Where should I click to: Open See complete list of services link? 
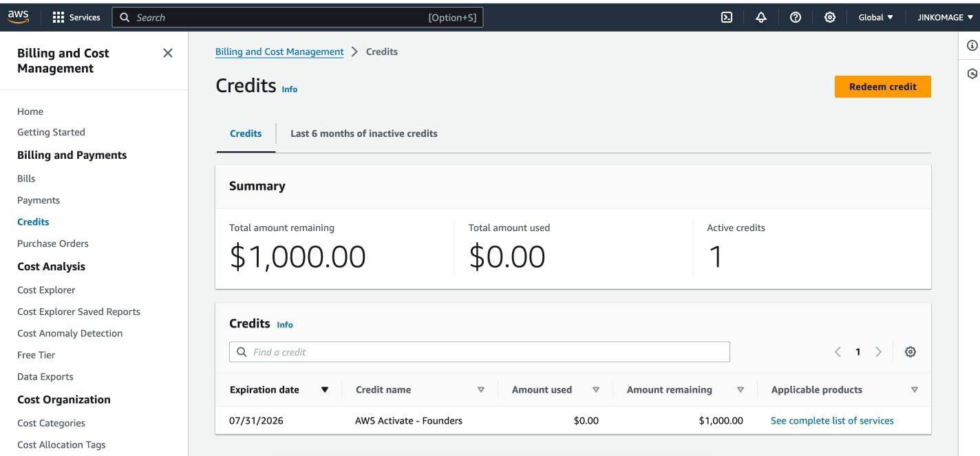pos(832,420)
